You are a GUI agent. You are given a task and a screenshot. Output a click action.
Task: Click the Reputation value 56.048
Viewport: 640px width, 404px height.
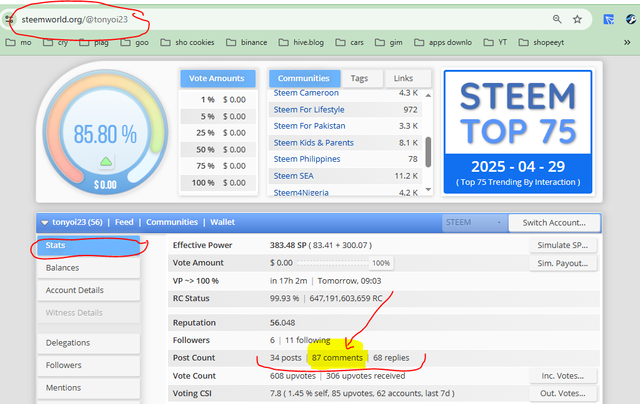click(282, 323)
